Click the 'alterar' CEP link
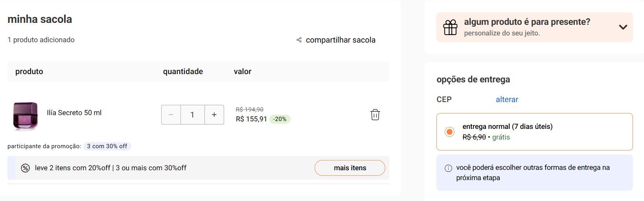This screenshot has width=644, height=201. (x=507, y=99)
